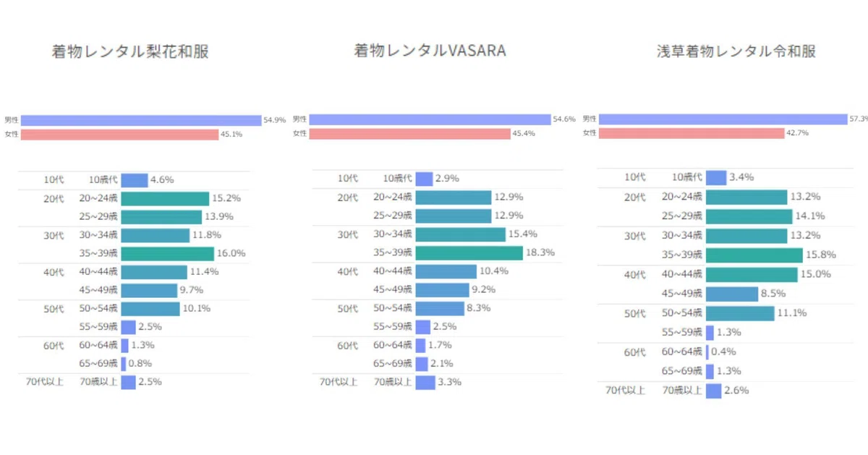Click the 着物レンタルVASARA title
Image resolution: width=868 pixels, height=455 pixels.
(x=430, y=51)
